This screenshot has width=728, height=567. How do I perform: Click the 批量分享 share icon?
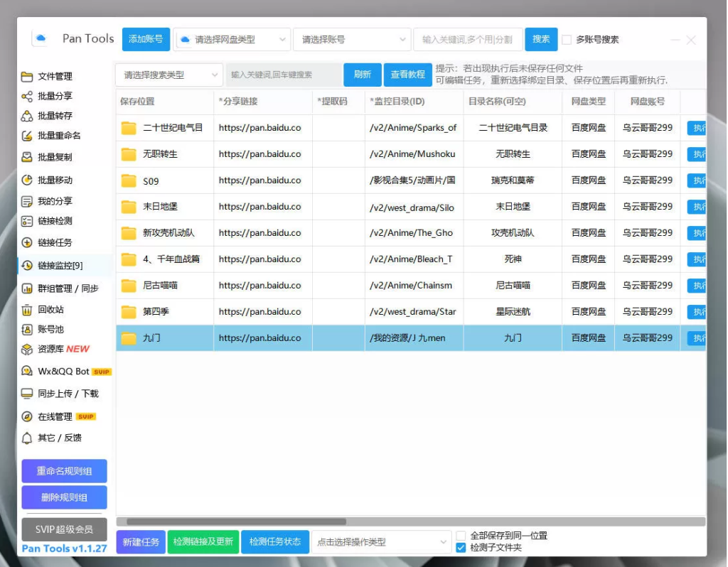27,96
